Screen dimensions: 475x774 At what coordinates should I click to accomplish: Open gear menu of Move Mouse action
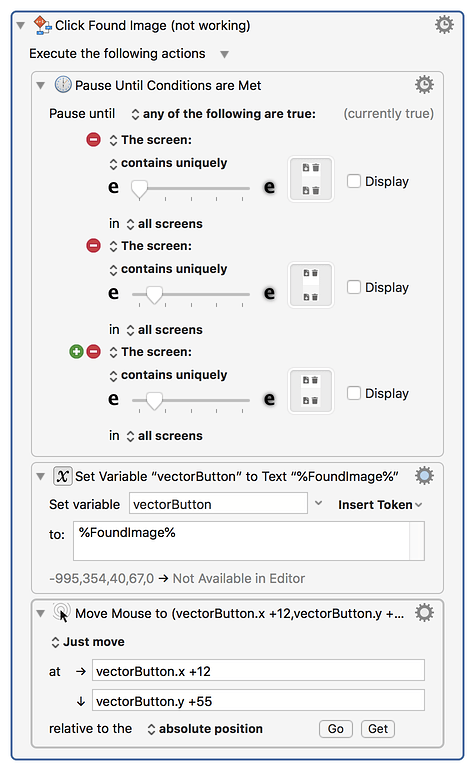coord(424,613)
